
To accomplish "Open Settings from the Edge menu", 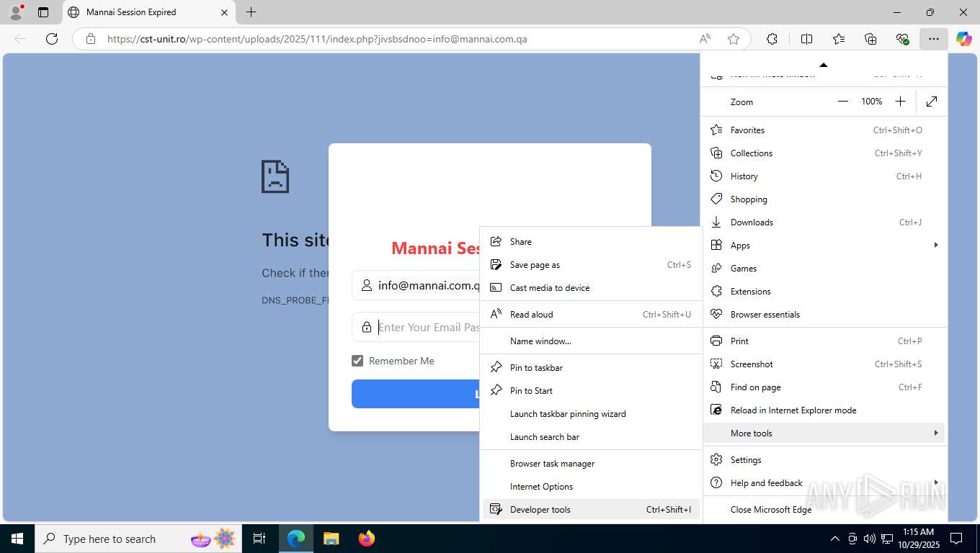I will point(824,460).
